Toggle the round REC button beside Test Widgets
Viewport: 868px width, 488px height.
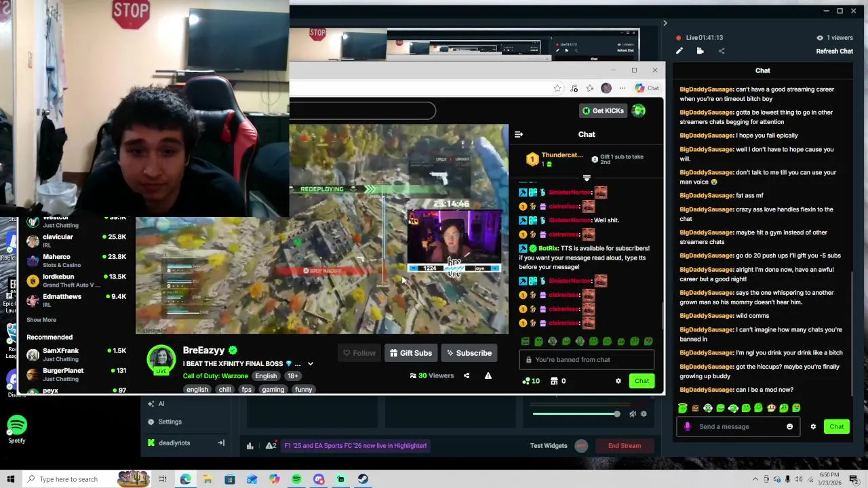coord(581,445)
